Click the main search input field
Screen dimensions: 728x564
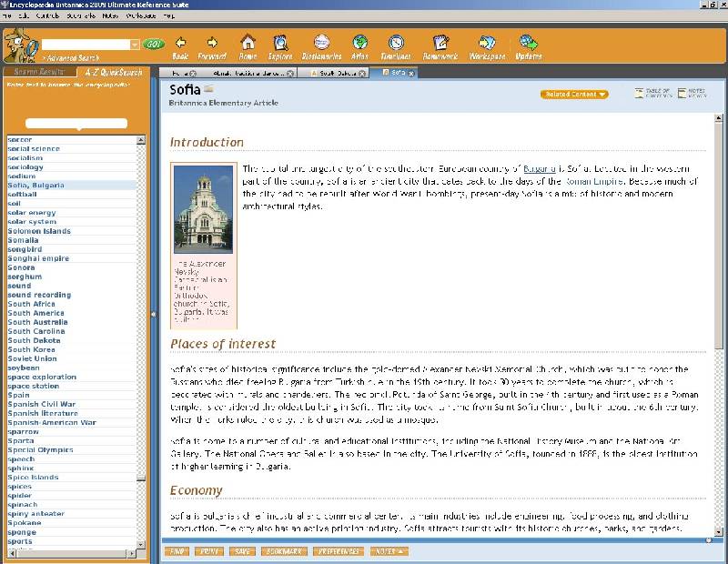86,45
